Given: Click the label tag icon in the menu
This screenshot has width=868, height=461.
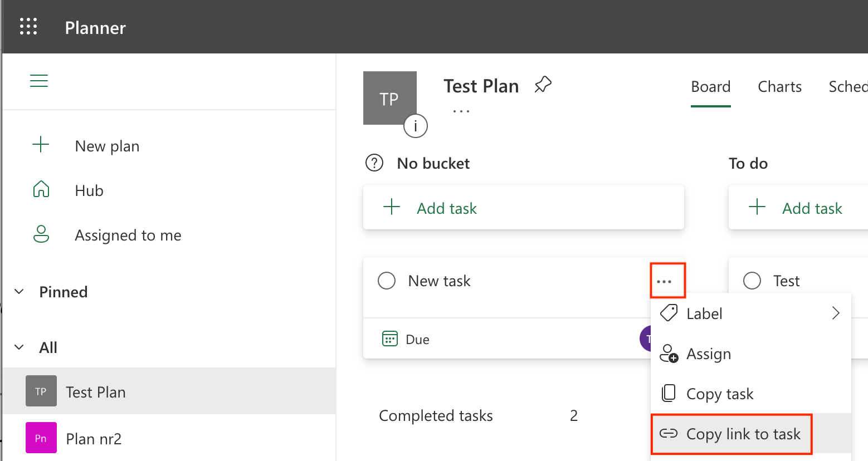Looking at the screenshot, I should click(669, 313).
